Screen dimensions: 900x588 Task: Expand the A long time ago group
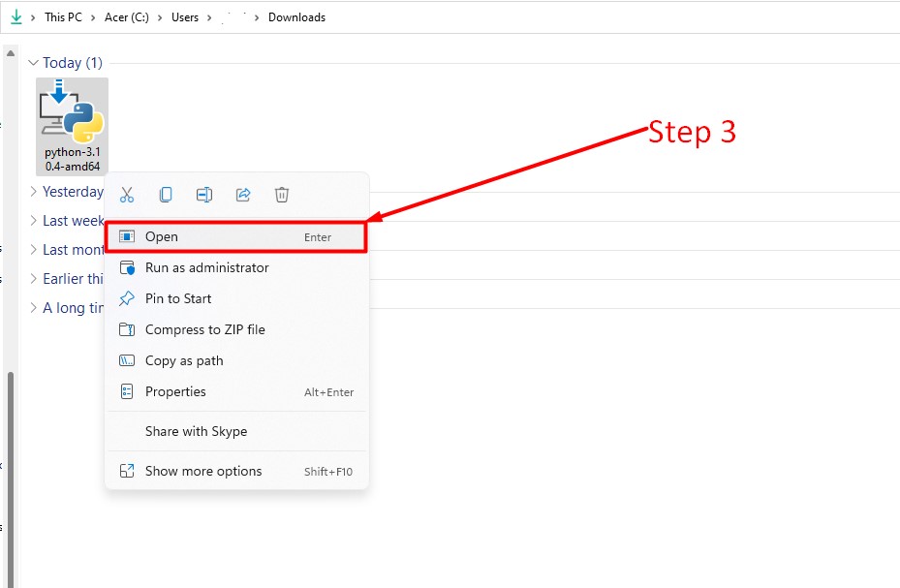33,308
